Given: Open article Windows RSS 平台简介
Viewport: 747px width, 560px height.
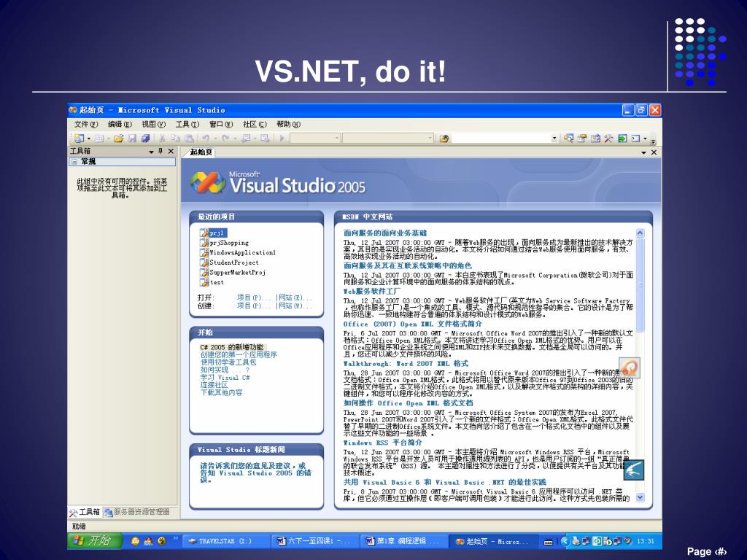Looking at the screenshot, I should (382, 443).
